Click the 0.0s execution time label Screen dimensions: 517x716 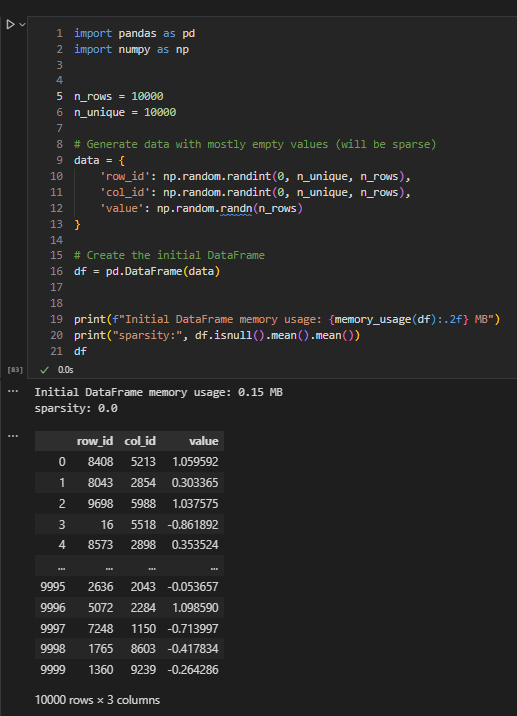65,370
